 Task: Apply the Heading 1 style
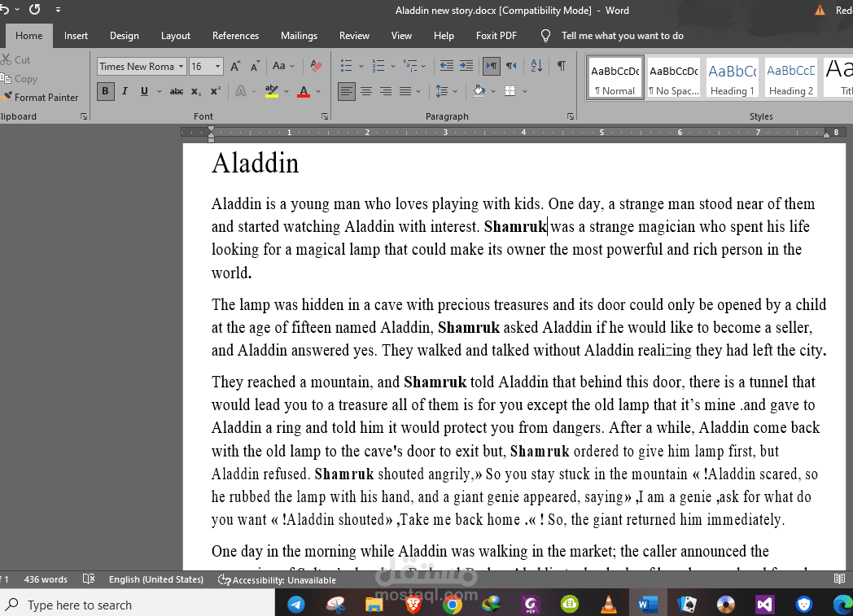click(733, 77)
